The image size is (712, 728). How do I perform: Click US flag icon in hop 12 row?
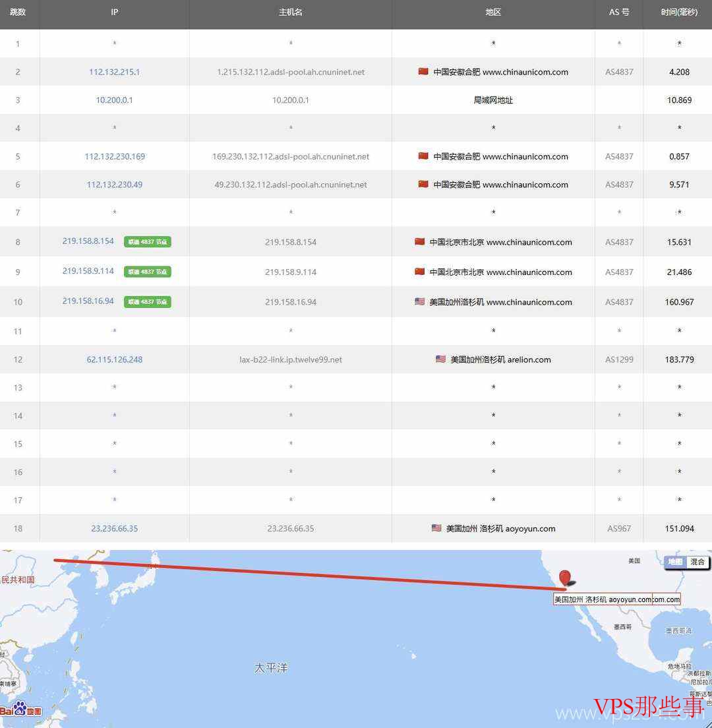pyautogui.click(x=440, y=359)
